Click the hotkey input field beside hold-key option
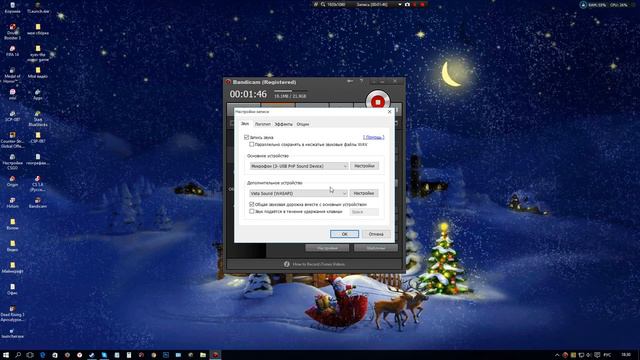640x360 pixels. click(364, 212)
